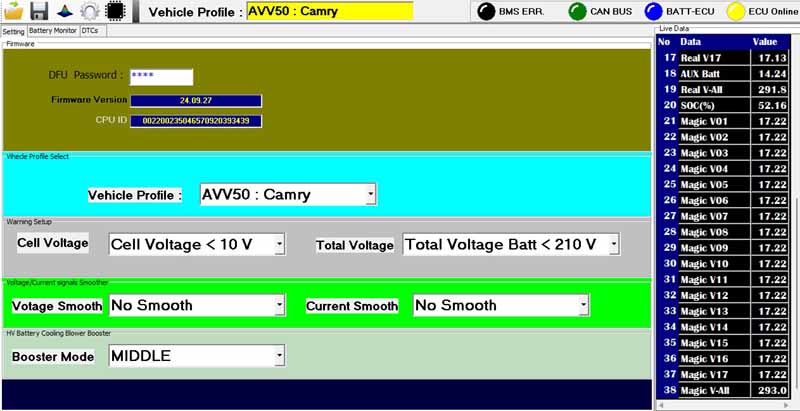This screenshot has height=411, width=800.
Task: Click the green CAN BUS indicator light
Action: (578, 12)
